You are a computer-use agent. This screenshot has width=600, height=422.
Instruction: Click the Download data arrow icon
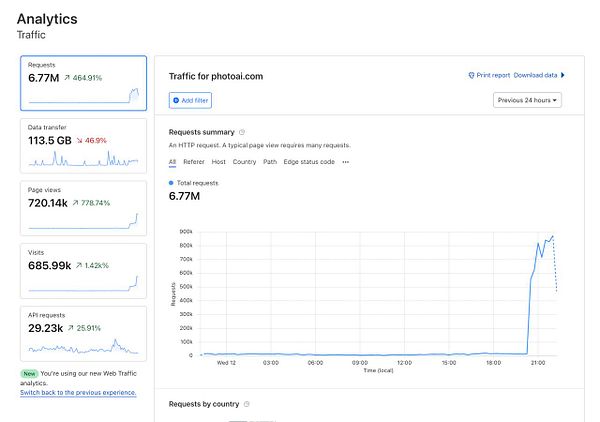pos(563,75)
